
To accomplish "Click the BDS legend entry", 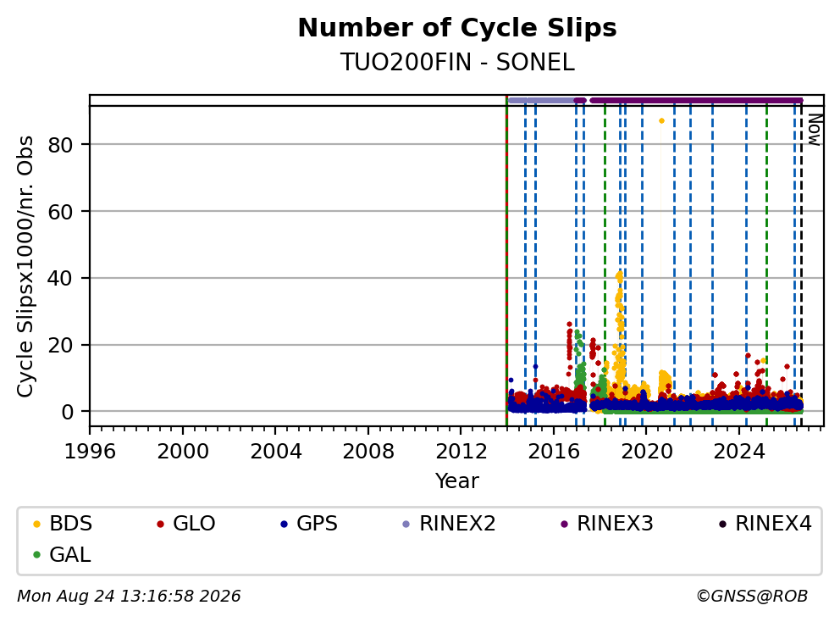I will [63, 524].
